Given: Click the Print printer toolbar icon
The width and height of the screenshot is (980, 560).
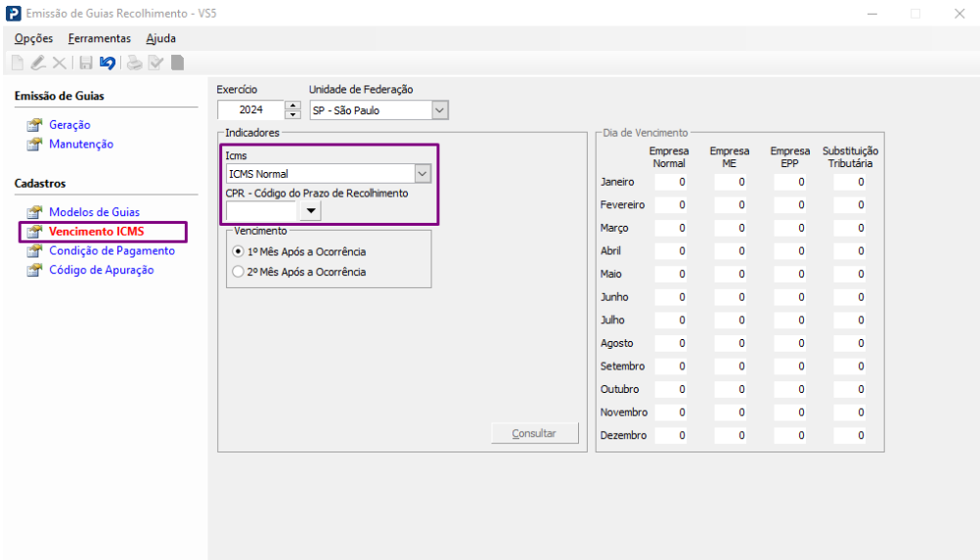Looking at the screenshot, I should 134,63.
